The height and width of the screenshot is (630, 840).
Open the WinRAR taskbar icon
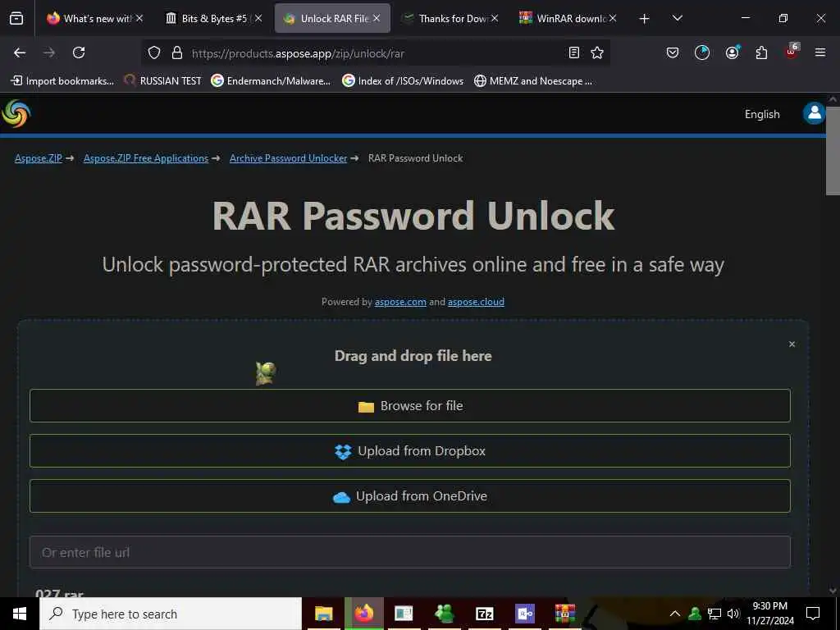pos(564,614)
